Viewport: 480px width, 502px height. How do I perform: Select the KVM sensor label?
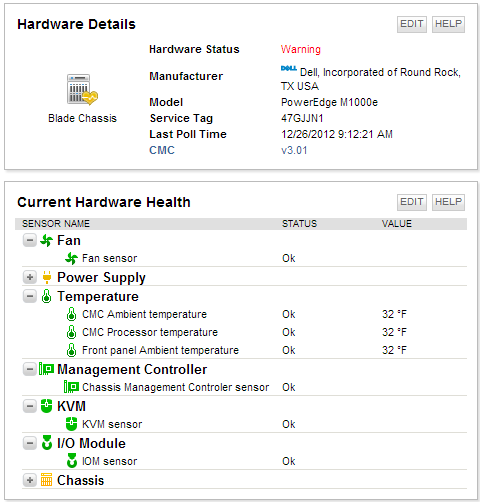pyautogui.click(x=112, y=424)
